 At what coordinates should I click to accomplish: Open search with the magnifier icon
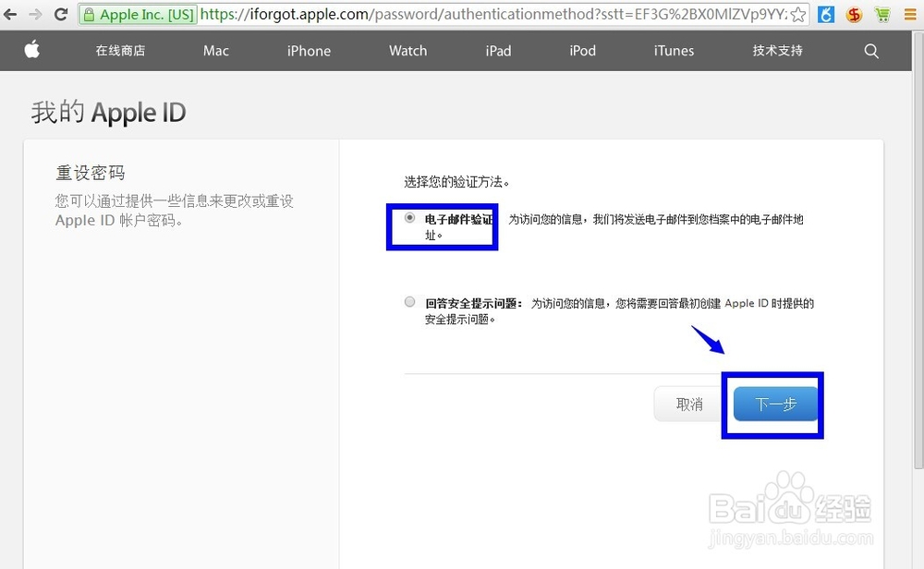click(x=870, y=51)
